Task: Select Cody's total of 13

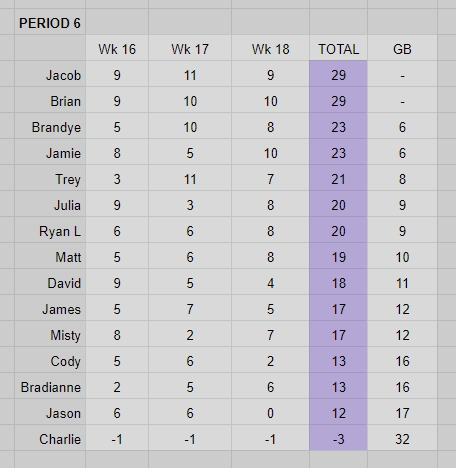Action: click(338, 360)
